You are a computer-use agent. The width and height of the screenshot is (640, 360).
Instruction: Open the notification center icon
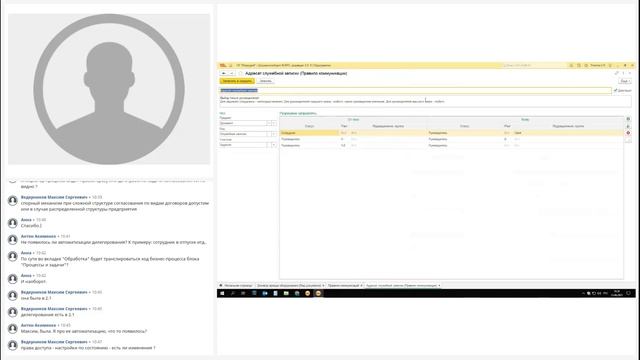click(629, 293)
